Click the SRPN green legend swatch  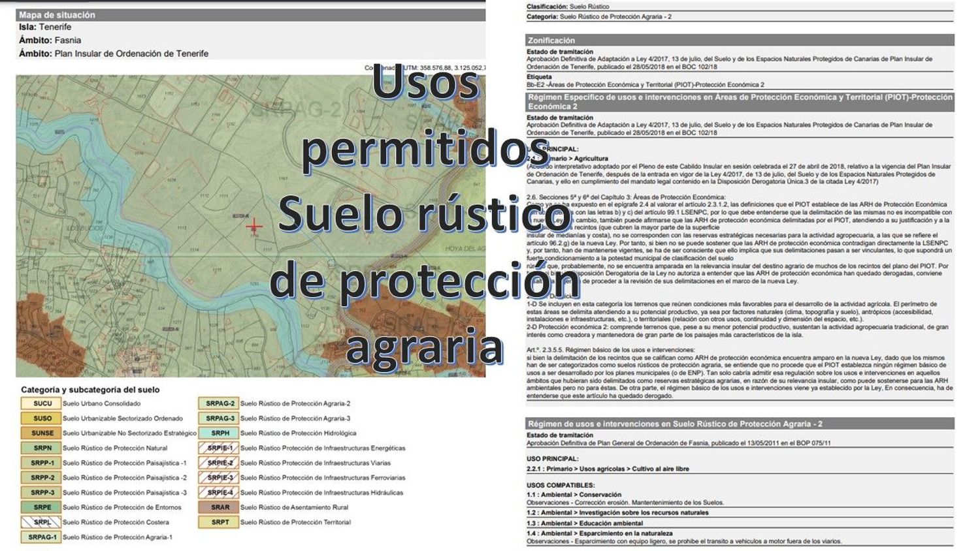pyautogui.click(x=41, y=448)
